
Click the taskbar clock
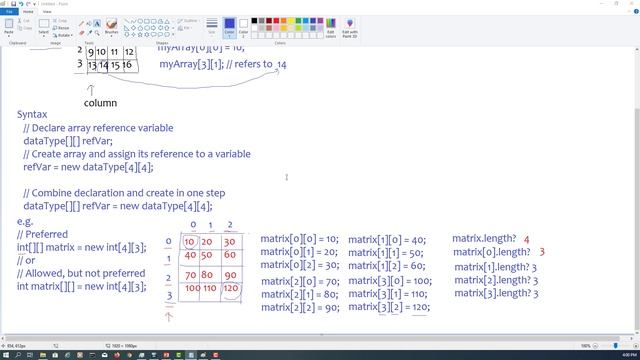(x=629, y=355)
